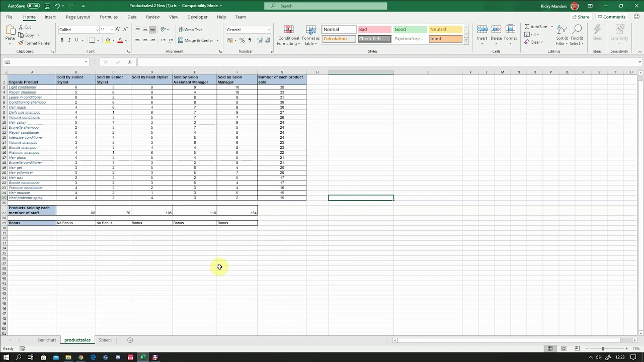Apply the red font color A
Viewport: 644px width, 362px height.
120,40
